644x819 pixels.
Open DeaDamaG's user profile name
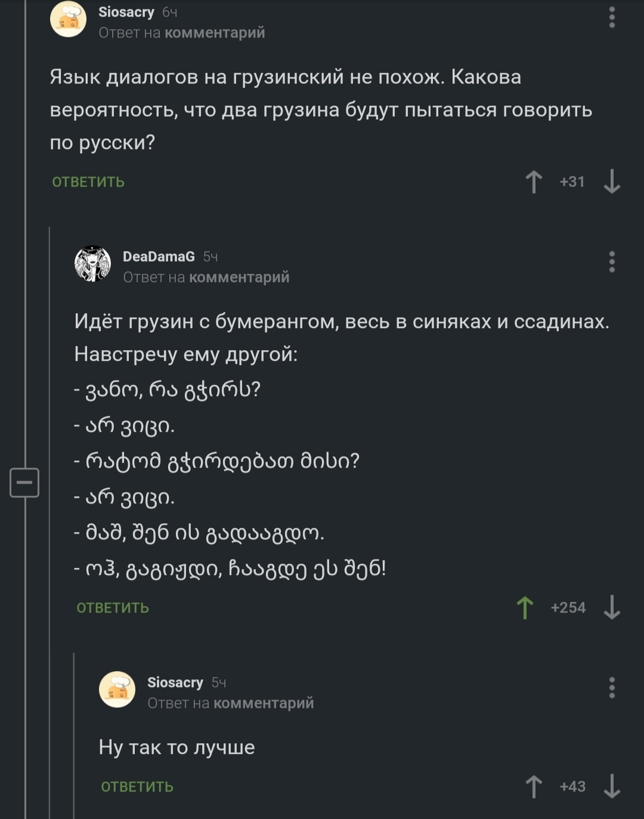pos(159,256)
